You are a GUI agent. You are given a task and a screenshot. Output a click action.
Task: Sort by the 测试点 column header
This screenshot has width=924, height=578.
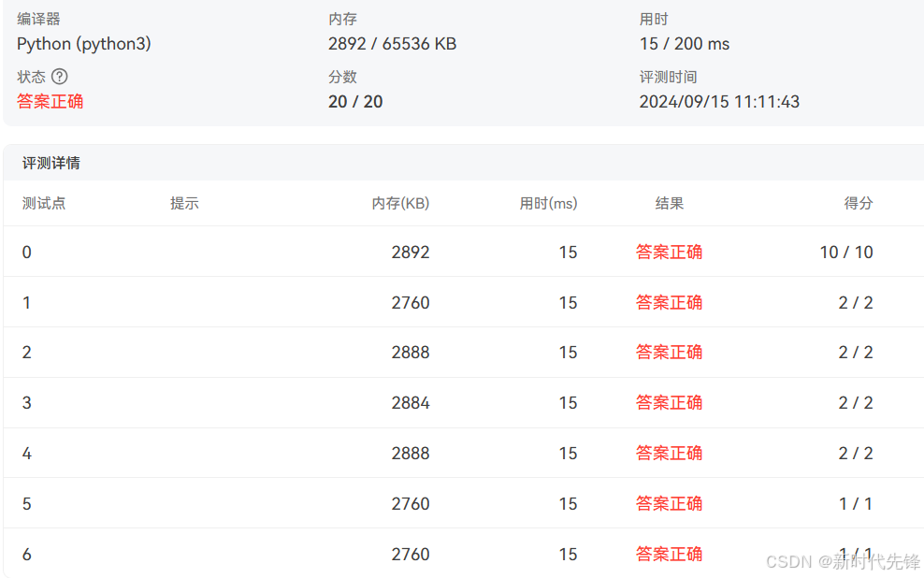[x=43, y=203]
